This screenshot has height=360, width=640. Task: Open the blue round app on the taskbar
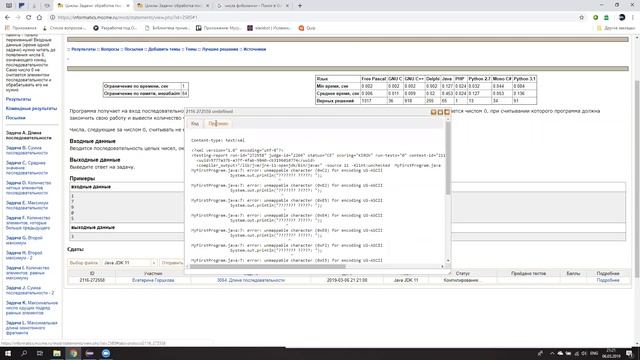(x=106, y=353)
